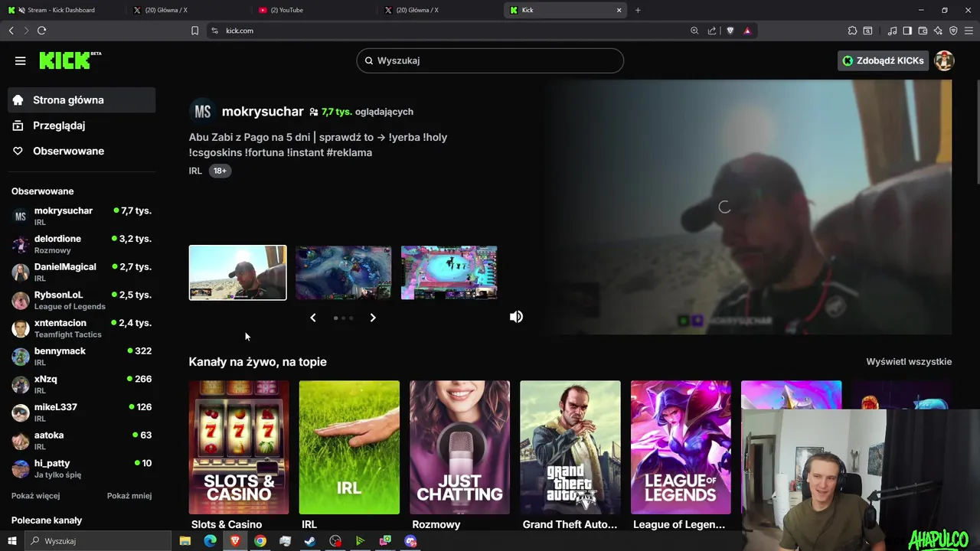Screen dimensions: 980x551
Task: Go to Strona główna
Action: [82, 100]
